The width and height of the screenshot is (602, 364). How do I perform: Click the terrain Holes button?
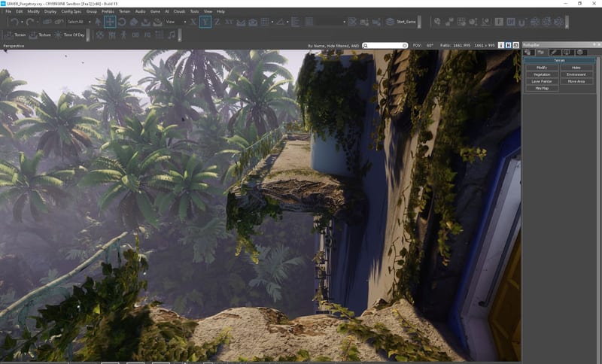click(576, 68)
